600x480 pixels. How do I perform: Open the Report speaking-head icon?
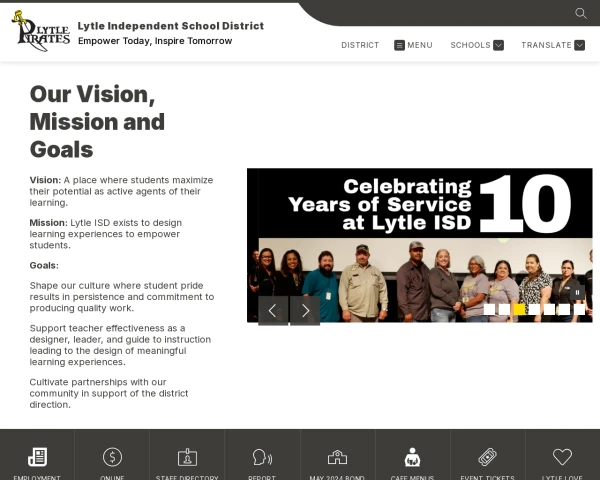(x=262, y=457)
